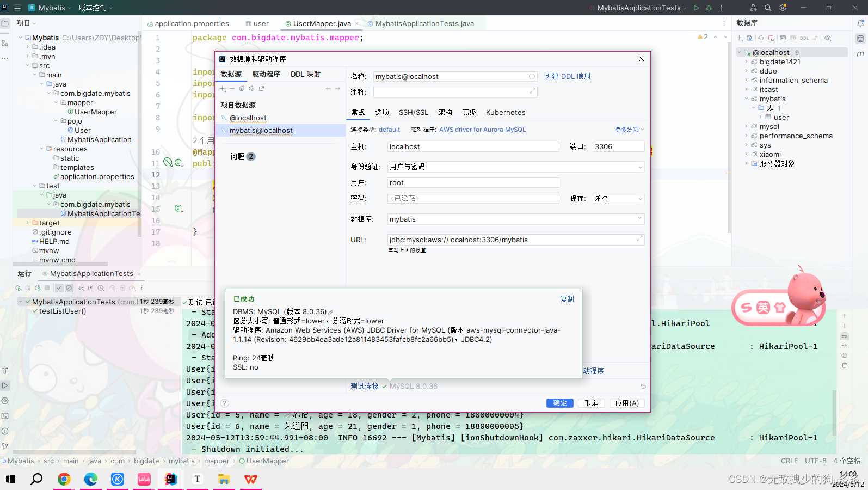This screenshot has height=490, width=868.
Task: Rerun tests icon in run panel toolbar
Action: click(18, 288)
